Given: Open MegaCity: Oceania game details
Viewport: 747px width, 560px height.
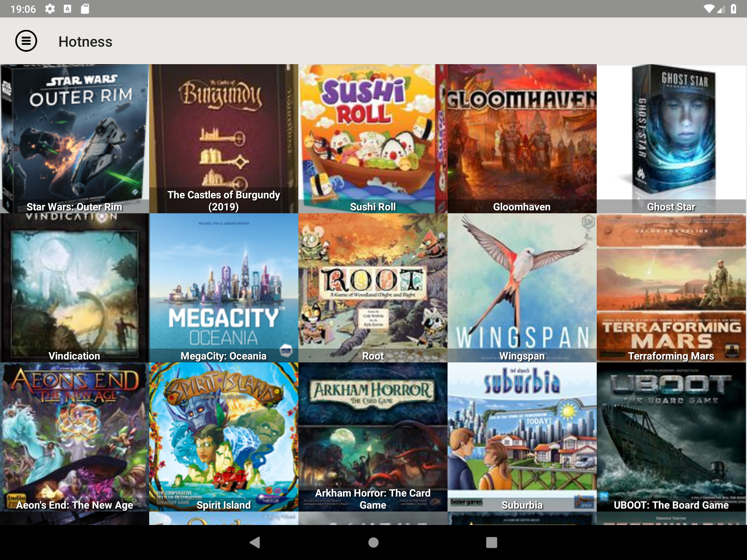Looking at the screenshot, I should [224, 288].
